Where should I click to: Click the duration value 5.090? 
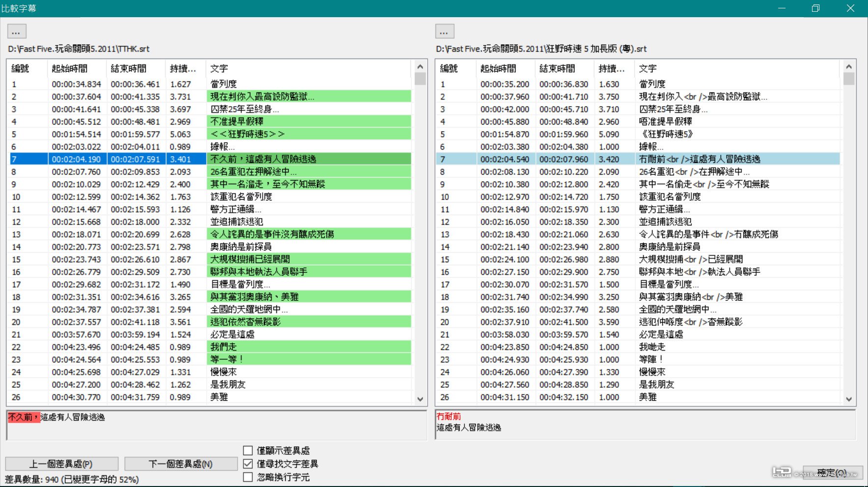(x=609, y=134)
